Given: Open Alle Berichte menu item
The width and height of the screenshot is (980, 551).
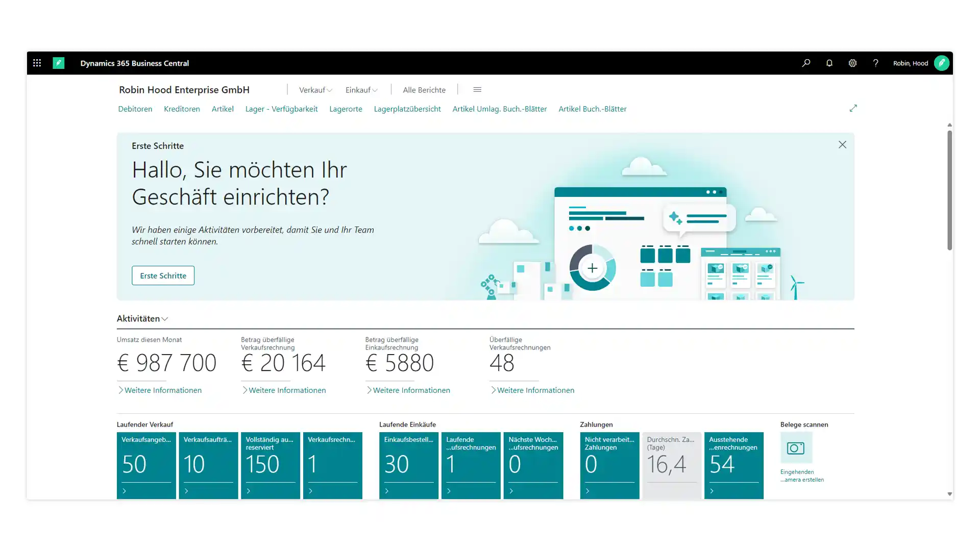Looking at the screenshot, I should click(x=424, y=90).
